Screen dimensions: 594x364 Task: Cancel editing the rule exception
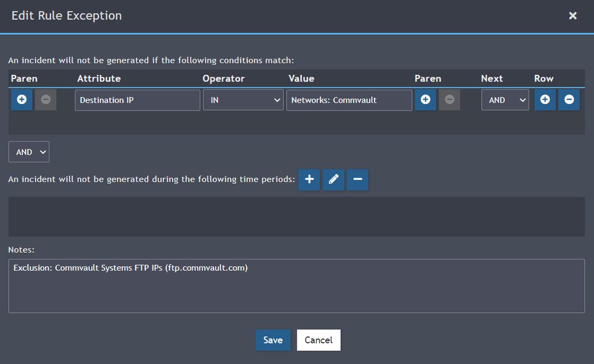(x=319, y=340)
